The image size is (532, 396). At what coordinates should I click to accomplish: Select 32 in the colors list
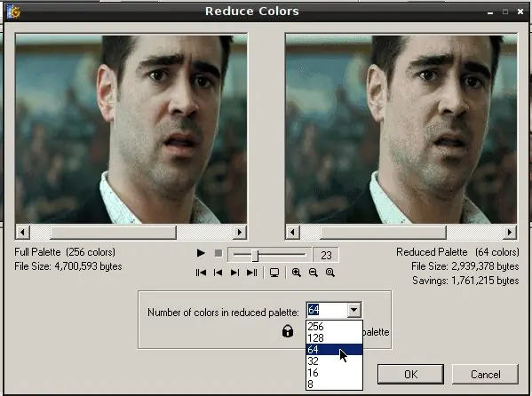point(334,361)
